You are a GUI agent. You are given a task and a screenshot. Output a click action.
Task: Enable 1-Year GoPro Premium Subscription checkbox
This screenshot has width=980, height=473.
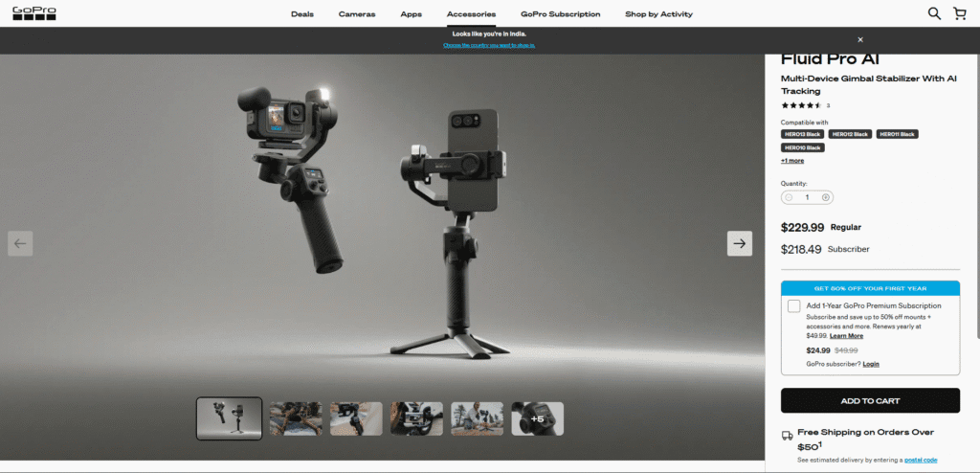tap(793, 306)
